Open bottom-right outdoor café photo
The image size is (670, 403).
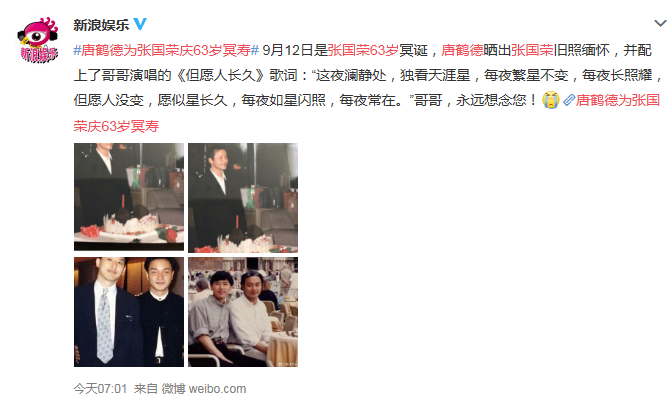point(243,312)
